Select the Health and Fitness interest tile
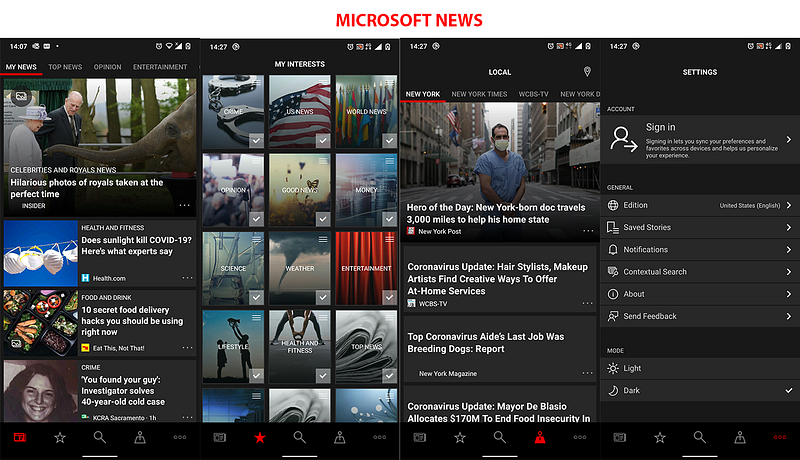This screenshot has height=460, width=800. [300, 347]
